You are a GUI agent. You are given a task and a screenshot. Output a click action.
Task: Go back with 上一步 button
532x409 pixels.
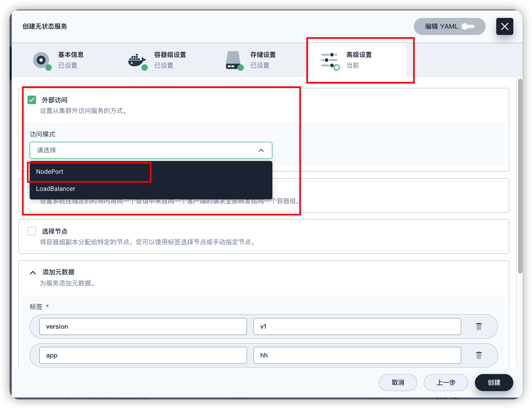click(x=446, y=383)
